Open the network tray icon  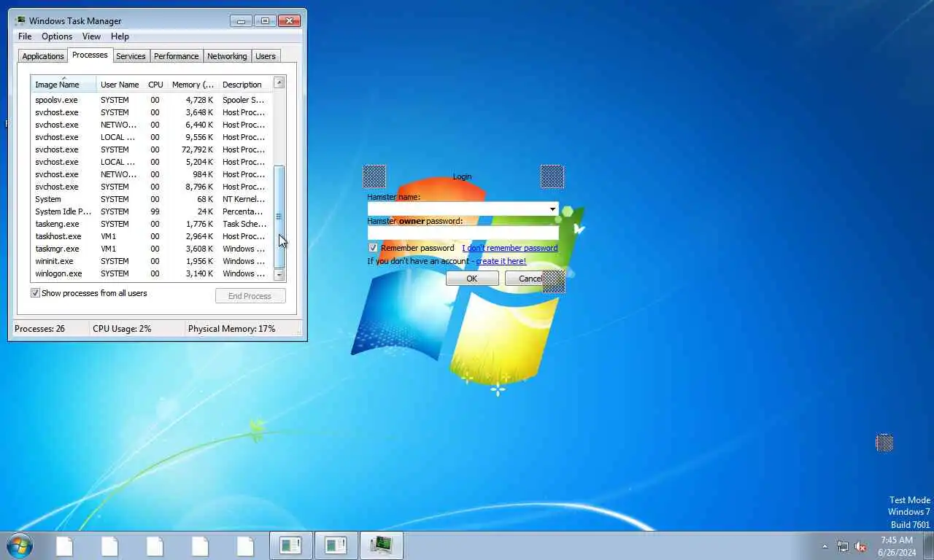click(843, 546)
